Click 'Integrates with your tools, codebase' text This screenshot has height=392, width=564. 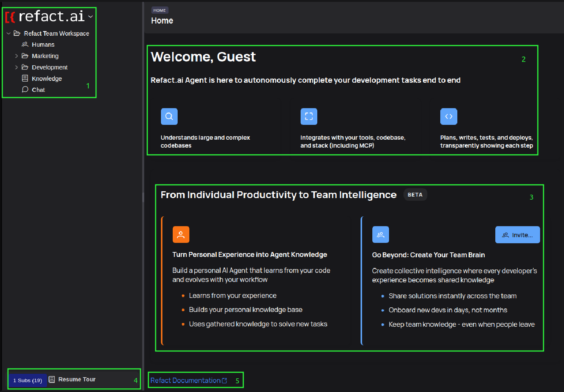point(353,142)
